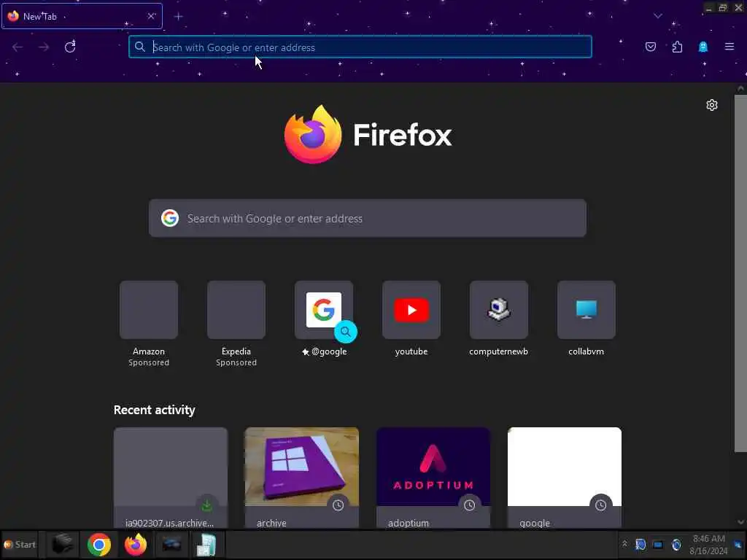Open the Firefox hamburger application menu
747x560 pixels.
(x=729, y=47)
